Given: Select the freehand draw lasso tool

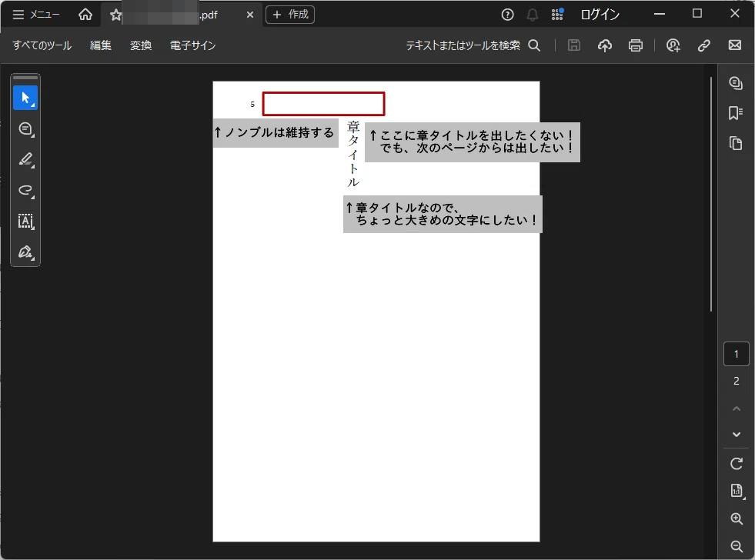Looking at the screenshot, I should (x=25, y=191).
